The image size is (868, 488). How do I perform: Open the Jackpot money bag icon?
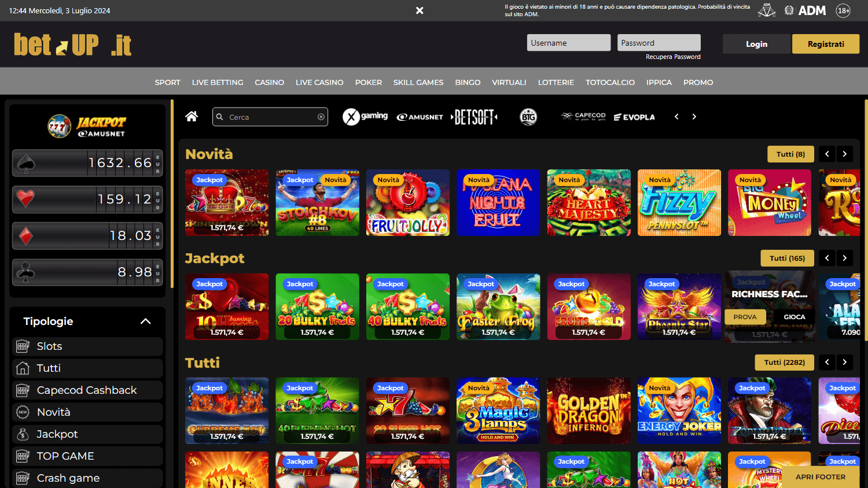click(x=23, y=434)
